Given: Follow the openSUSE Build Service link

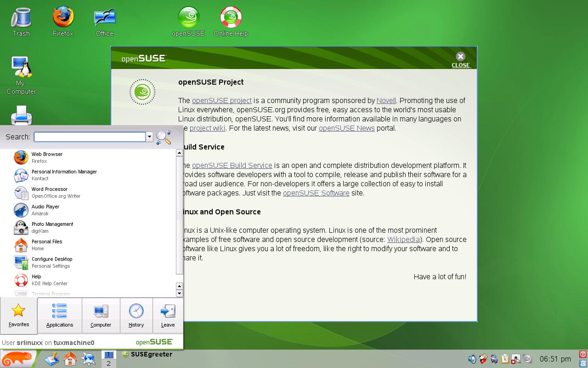Looking at the screenshot, I should click(232, 165).
